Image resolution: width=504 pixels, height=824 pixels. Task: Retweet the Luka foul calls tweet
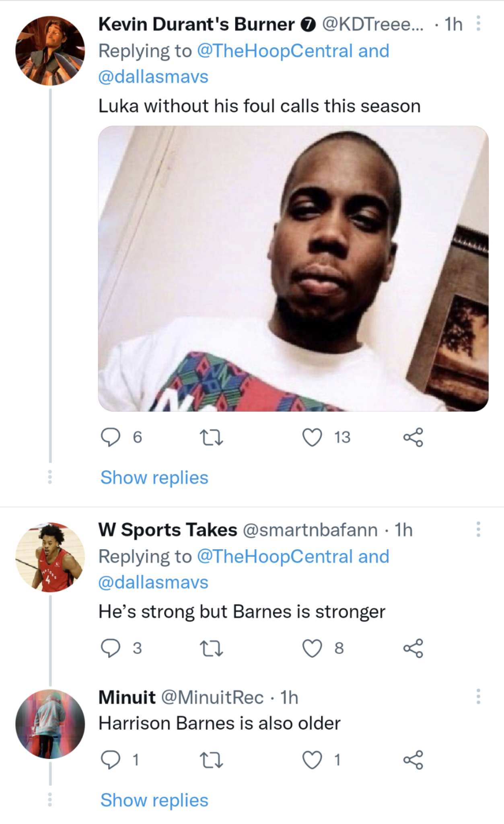[x=212, y=437]
